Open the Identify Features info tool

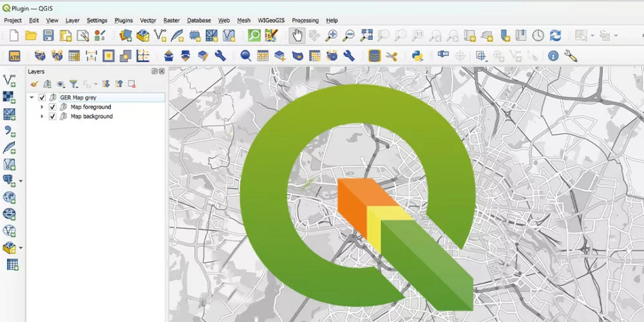click(553, 56)
